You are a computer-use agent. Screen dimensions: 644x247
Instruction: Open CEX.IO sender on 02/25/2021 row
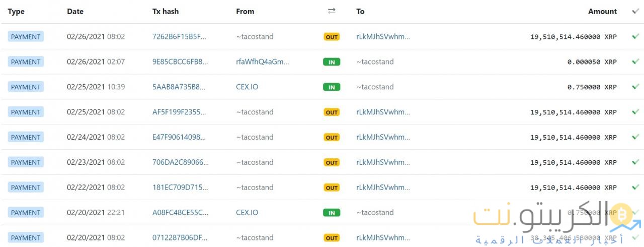247,87
